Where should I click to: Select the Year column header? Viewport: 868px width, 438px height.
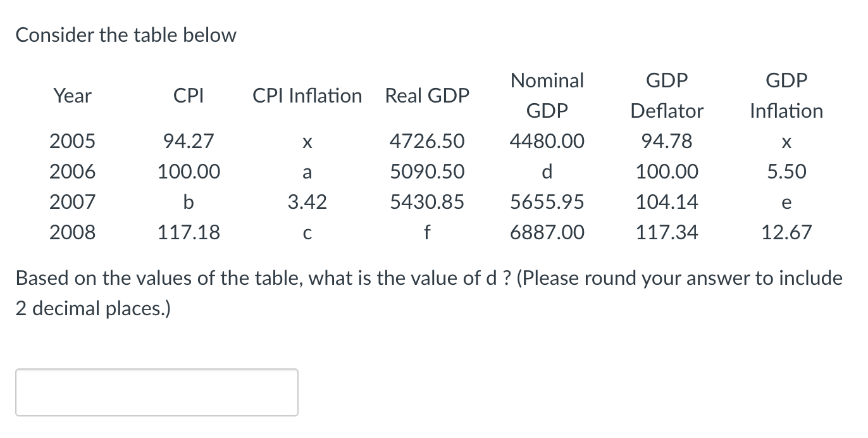[72, 96]
